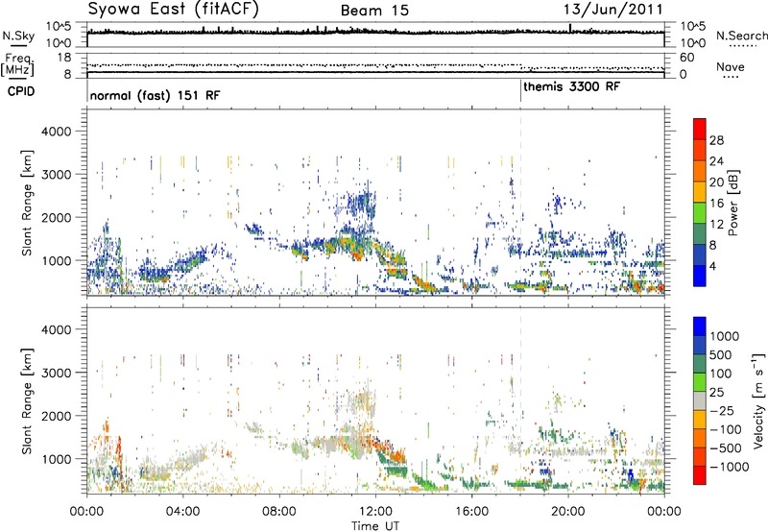Click the "Nave" legend label
The width and height of the screenshot is (768, 532).
coord(731,66)
